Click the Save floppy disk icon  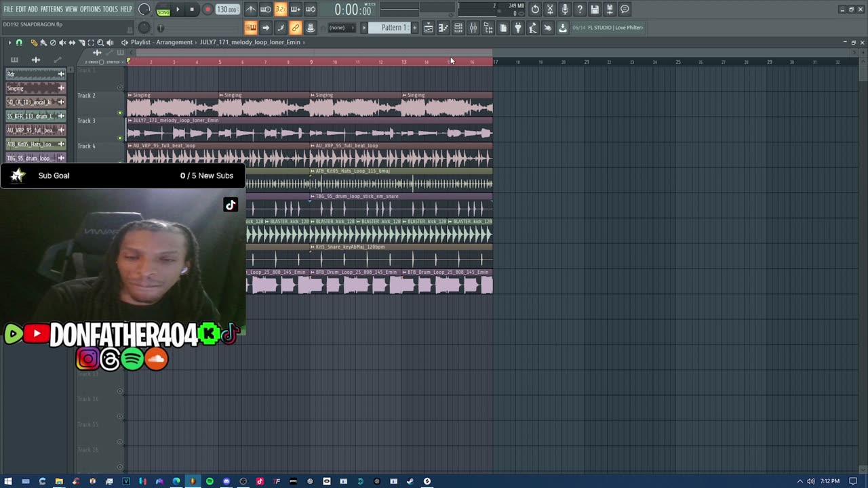pyautogui.click(x=595, y=9)
